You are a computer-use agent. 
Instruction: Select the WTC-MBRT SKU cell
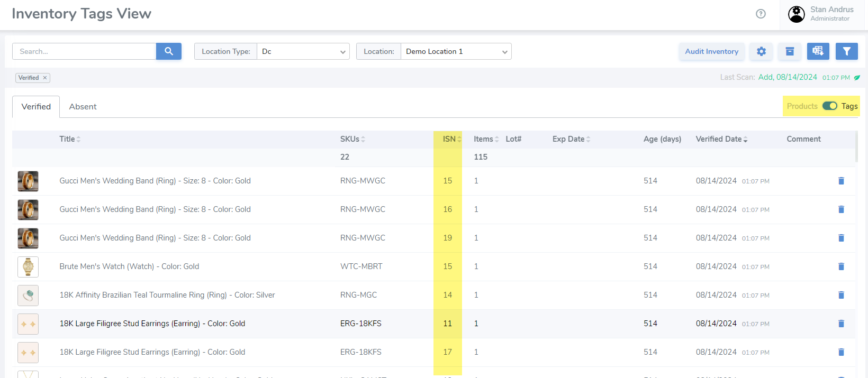tap(361, 266)
